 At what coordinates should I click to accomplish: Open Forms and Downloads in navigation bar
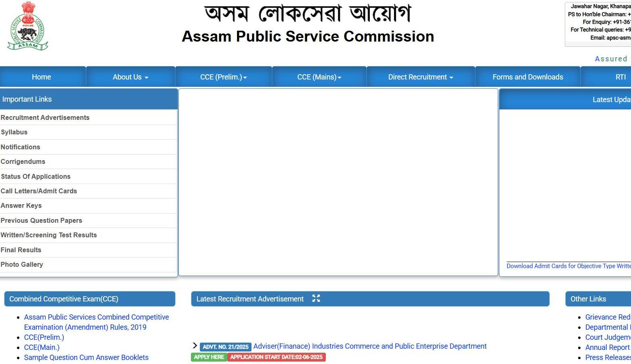tap(528, 77)
